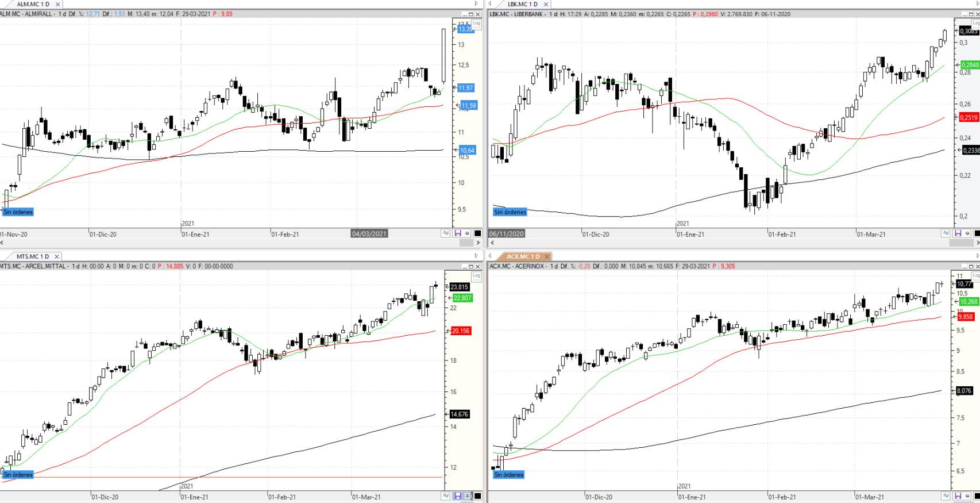Click the pin icon in the Liberbank chart

pos(967,233)
